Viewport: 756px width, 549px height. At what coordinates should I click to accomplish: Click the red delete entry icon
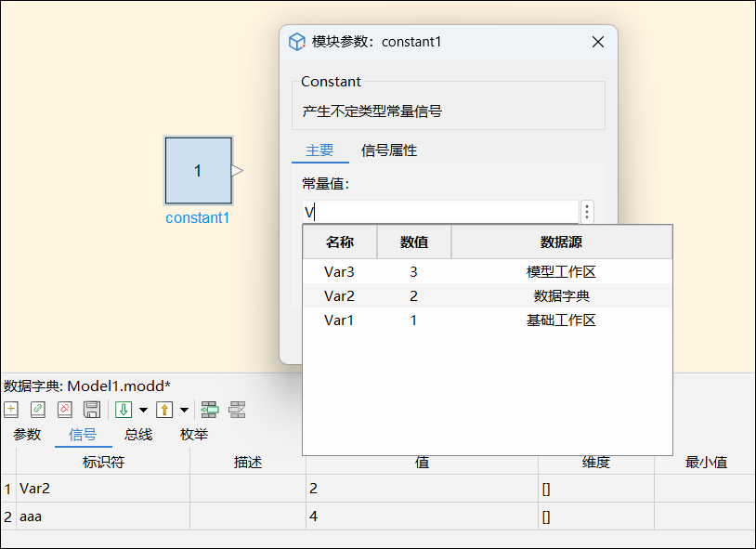(x=64, y=410)
